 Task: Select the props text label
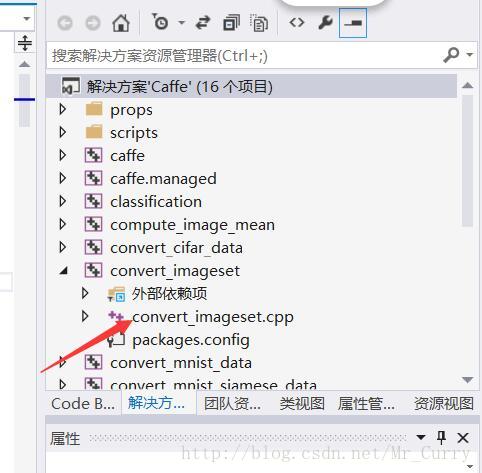(x=131, y=110)
